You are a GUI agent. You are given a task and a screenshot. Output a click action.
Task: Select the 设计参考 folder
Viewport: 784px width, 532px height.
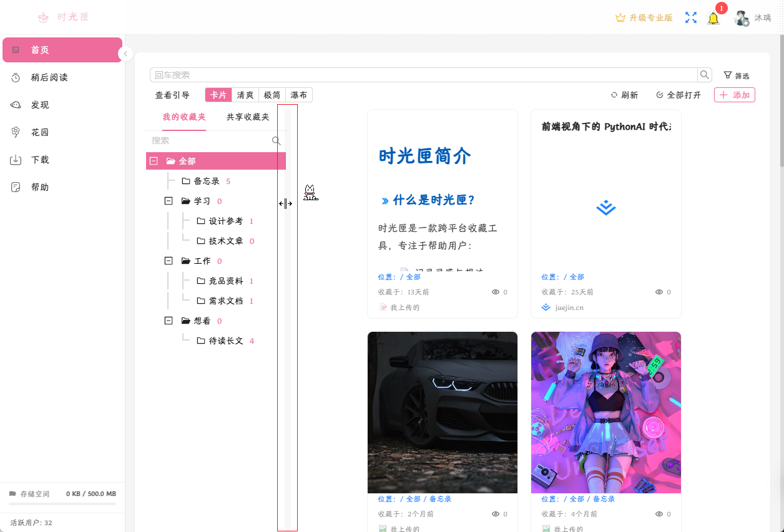click(225, 221)
